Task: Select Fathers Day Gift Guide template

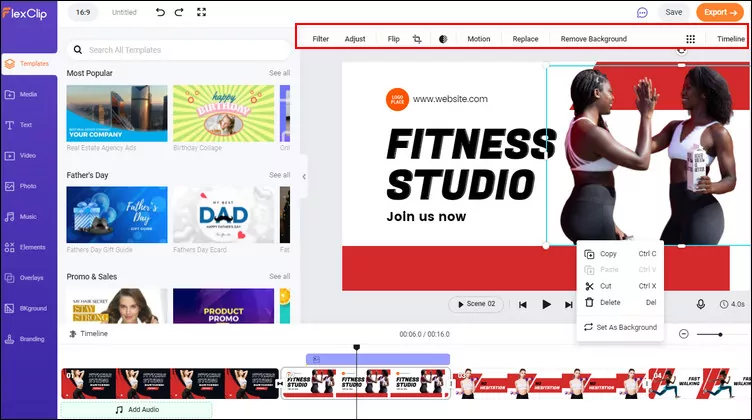Action: click(117, 215)
